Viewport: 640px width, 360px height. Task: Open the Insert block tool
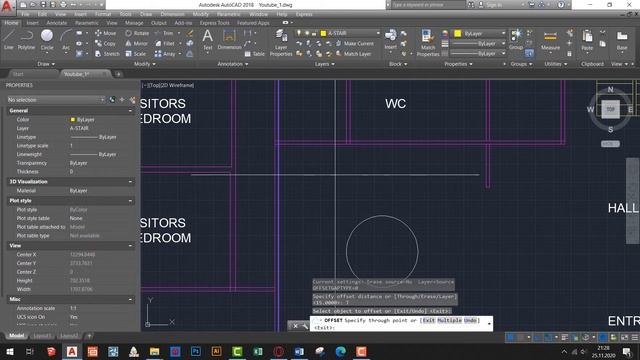pos(391,40)
